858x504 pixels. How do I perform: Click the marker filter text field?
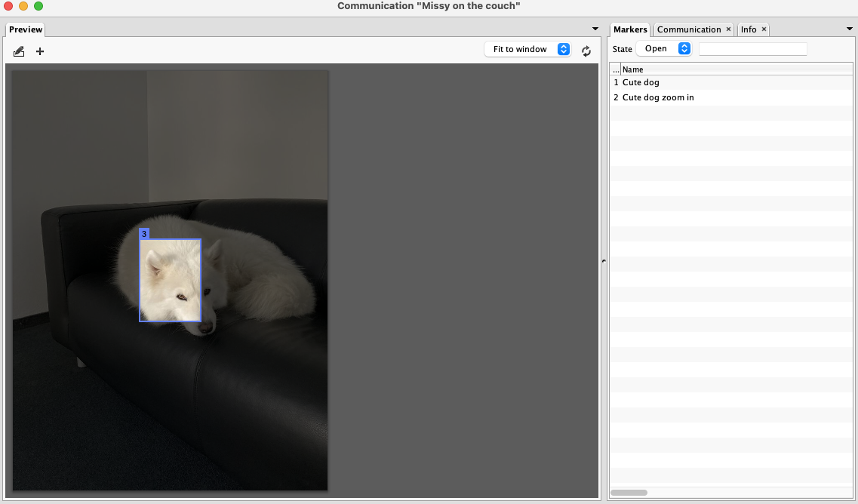click(752, 49)
